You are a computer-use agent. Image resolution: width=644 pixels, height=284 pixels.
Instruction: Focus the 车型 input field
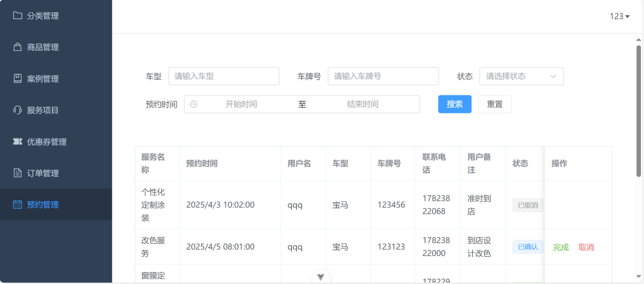pos(224,76)
